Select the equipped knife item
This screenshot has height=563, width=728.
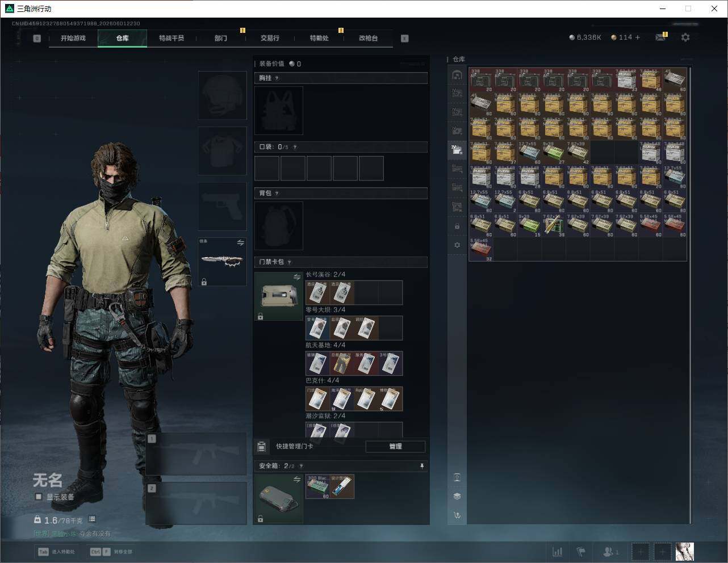click(223, 262)
